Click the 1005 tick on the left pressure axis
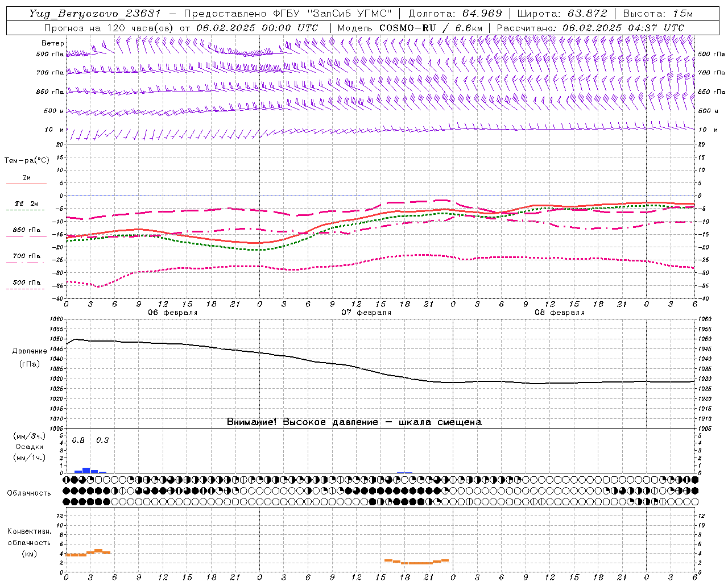 (56, 429)
